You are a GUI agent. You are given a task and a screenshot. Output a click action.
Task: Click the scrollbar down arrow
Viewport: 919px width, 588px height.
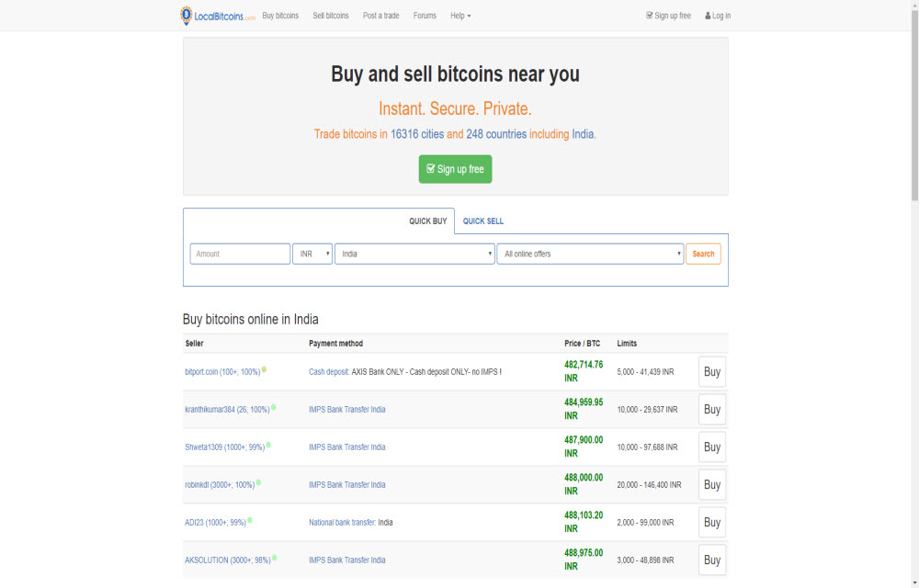tap(914, 583)
